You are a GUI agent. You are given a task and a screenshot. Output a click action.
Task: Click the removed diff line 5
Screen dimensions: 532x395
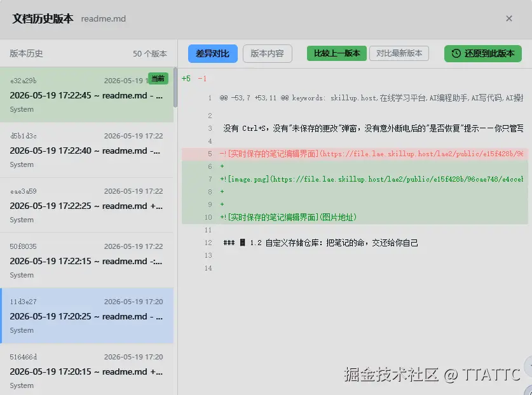coord(355,154)
